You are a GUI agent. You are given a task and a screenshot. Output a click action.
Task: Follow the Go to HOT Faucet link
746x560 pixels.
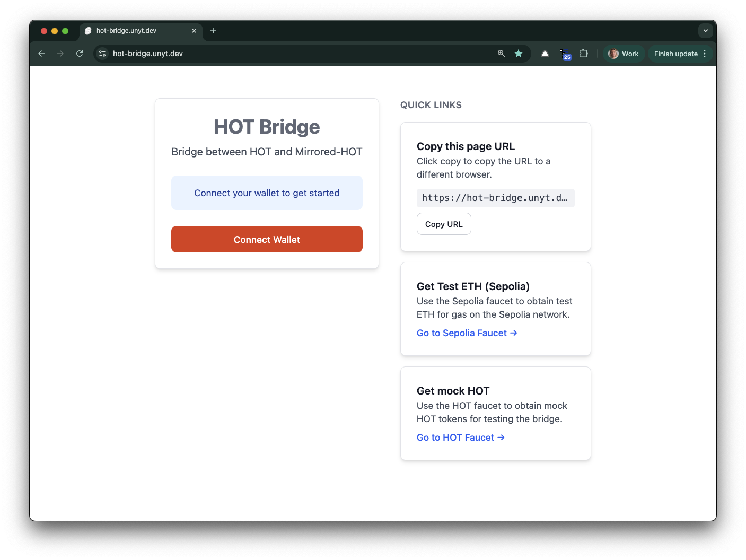[460, 437]
